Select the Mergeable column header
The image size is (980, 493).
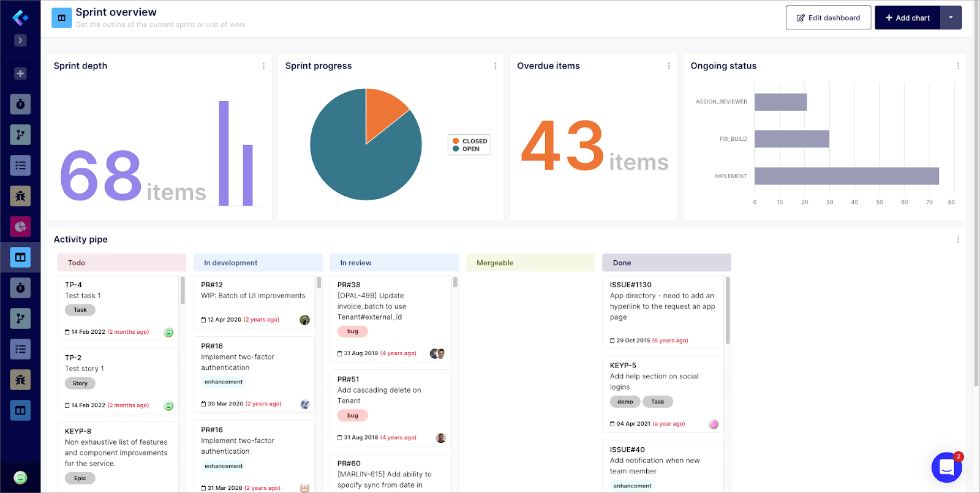(530, 263)
